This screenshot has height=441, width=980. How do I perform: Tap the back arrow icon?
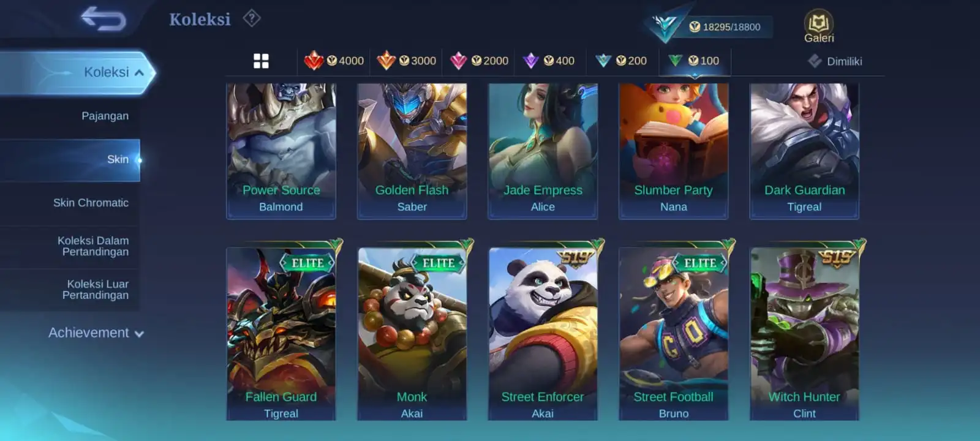(x=104, y=18)
